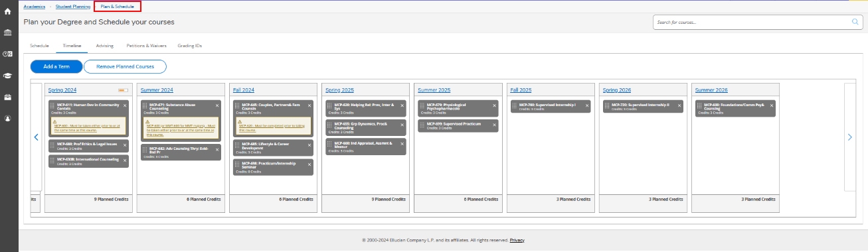Open the Summer 2026 term link
Viewport: 868px width, 252px height.
click(711, 90)
